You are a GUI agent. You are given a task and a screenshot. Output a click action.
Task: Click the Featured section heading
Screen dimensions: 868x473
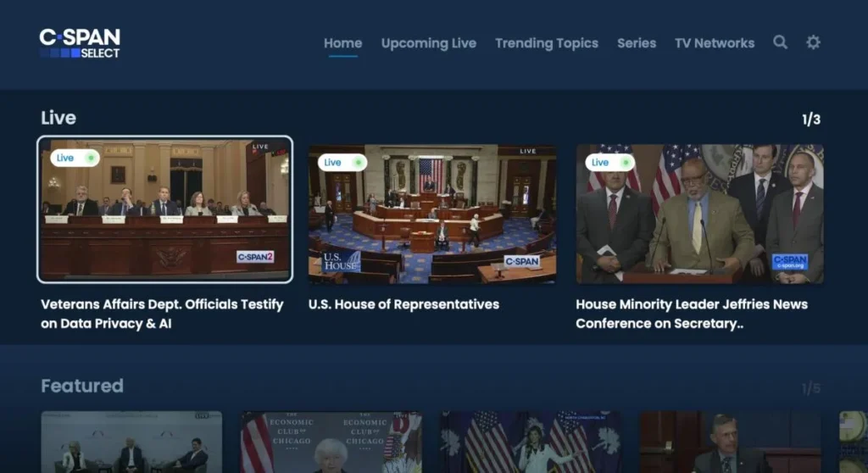(82, 386)
